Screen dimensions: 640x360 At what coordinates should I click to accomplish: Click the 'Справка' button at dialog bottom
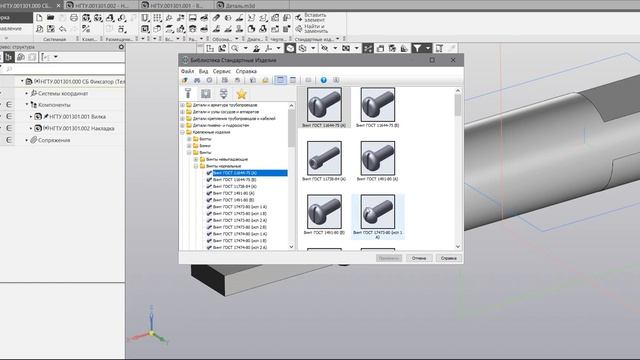coord(448,258)
